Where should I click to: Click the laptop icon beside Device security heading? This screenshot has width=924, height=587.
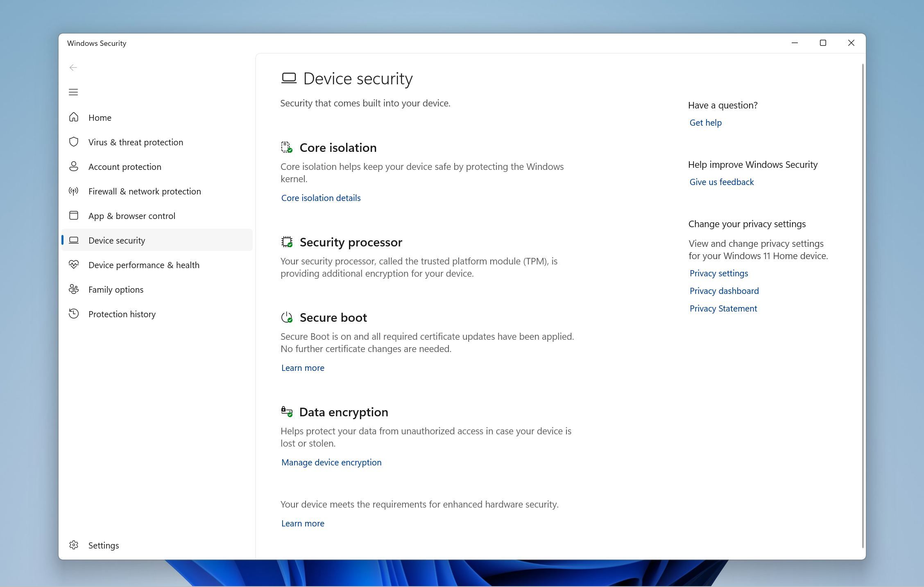289,78
